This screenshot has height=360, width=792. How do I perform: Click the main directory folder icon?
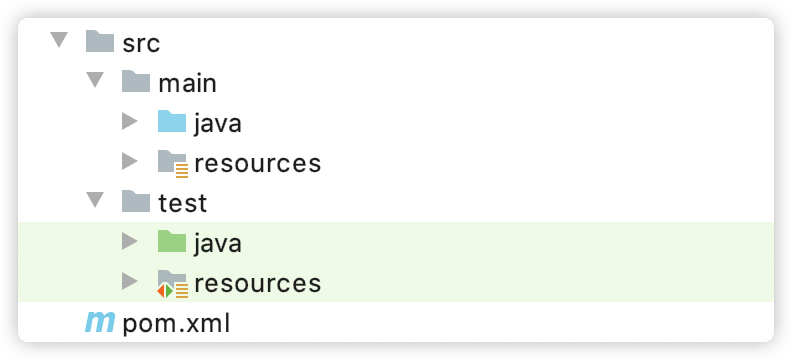point(136,81)
